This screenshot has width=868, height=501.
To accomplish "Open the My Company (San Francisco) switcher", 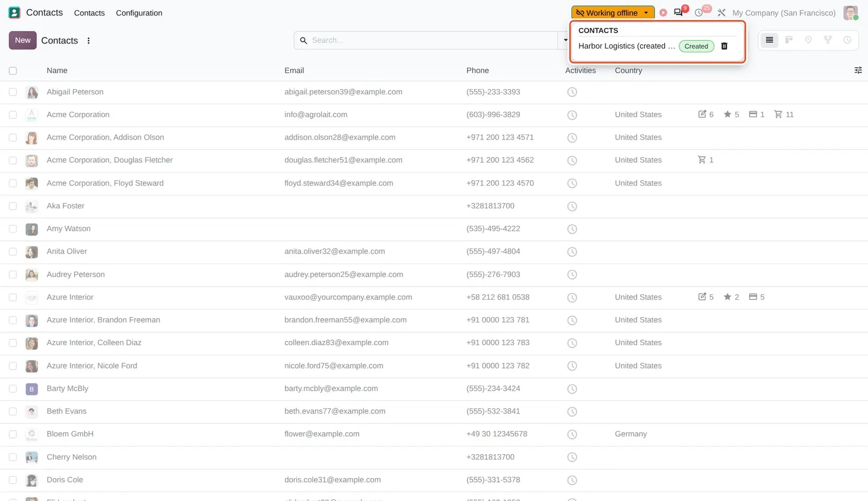I will point(784,13).
